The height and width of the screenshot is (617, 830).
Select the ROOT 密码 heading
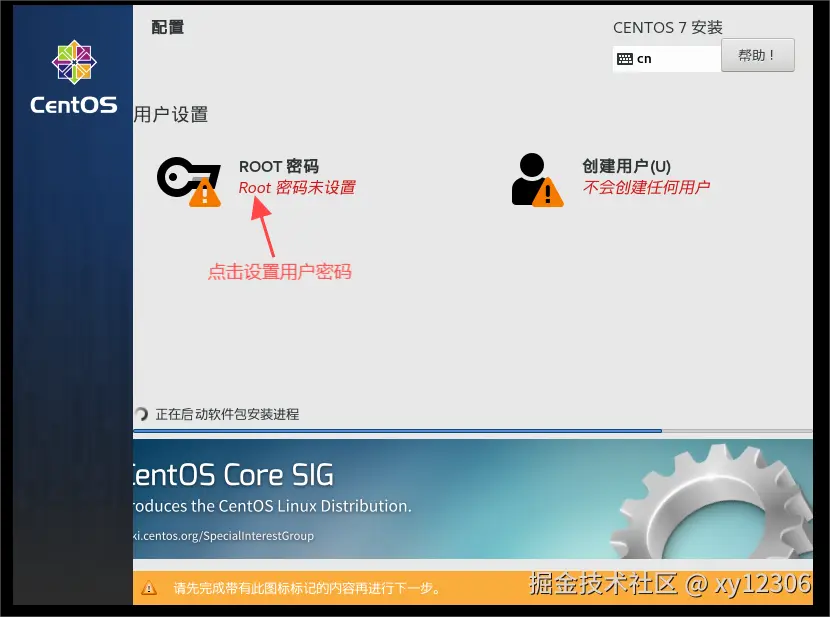[279, 166]
